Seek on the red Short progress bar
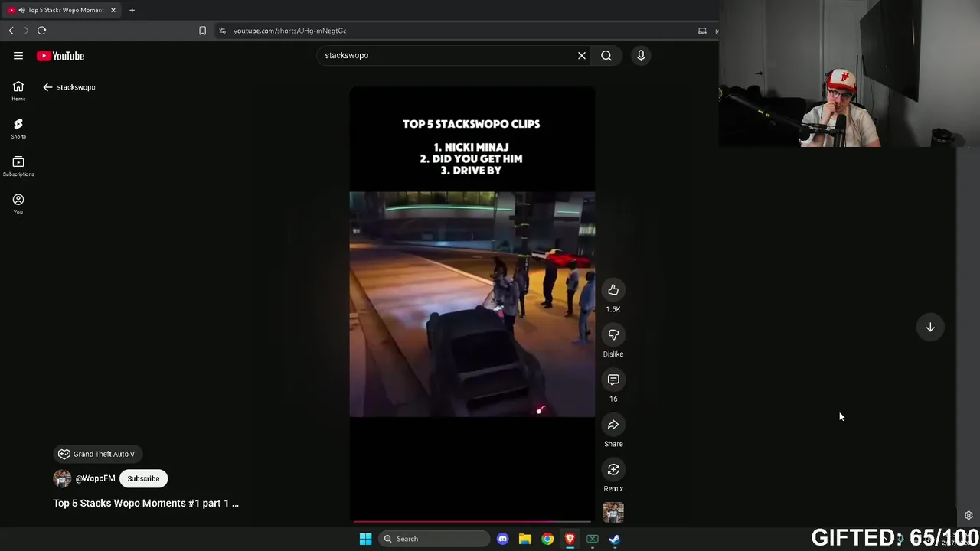Screen dimensions: 980x551 coord(472,522)
